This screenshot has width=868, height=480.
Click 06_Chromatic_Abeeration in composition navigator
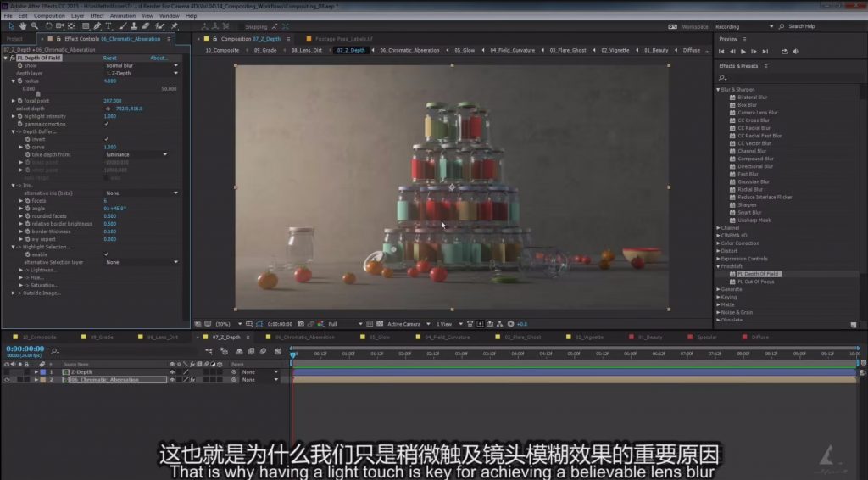[x=409, y=50]
